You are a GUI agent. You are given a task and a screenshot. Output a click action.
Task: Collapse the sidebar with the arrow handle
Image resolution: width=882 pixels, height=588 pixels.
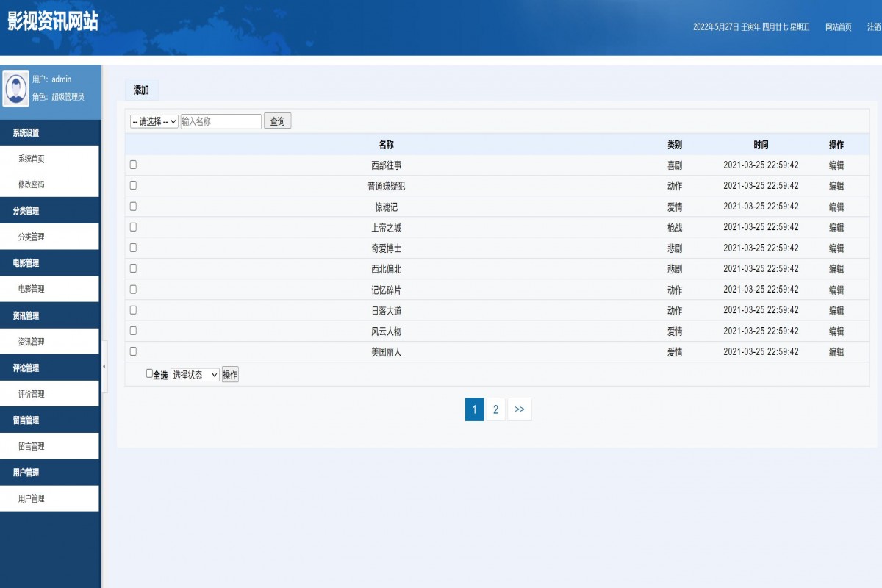[104, 366]
